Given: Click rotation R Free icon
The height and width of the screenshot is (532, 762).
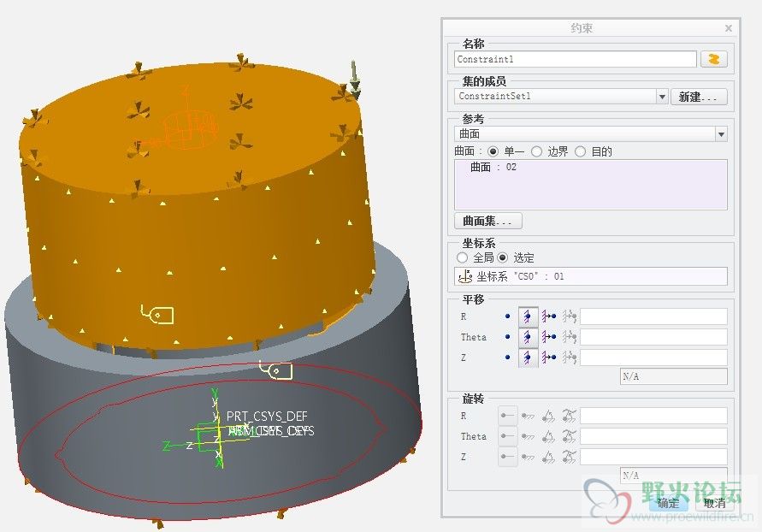Looking at the screenshot, I should point(508,416).
